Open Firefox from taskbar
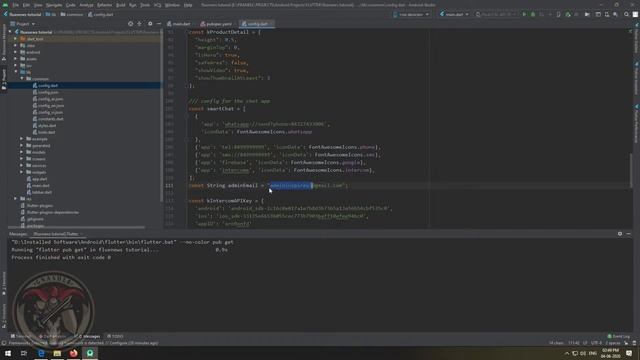This screenshot has height=360, width=640. click(x=73, y=353)
